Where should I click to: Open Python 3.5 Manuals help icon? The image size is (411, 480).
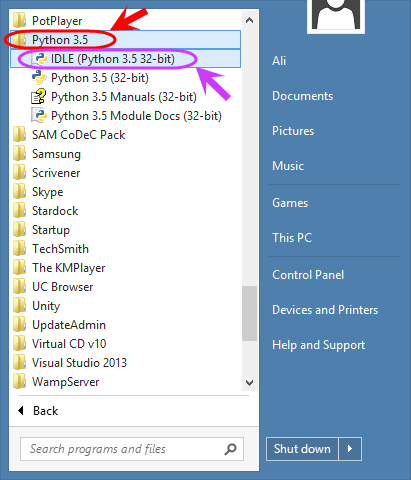(39, 96)
